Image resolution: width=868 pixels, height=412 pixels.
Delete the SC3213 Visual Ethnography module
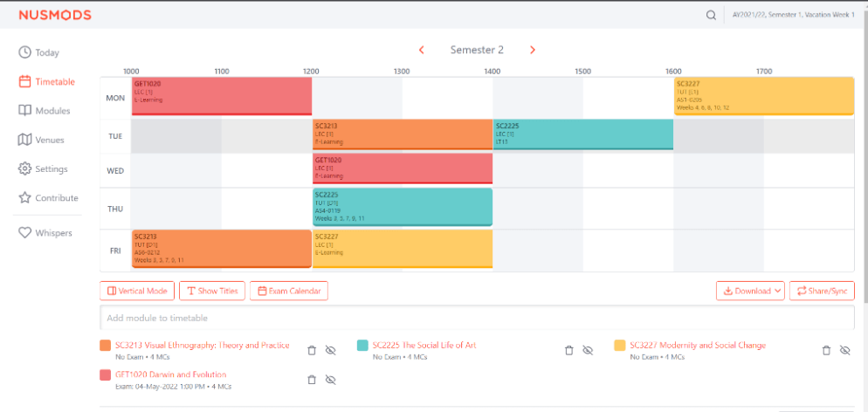tap(312, 350)
